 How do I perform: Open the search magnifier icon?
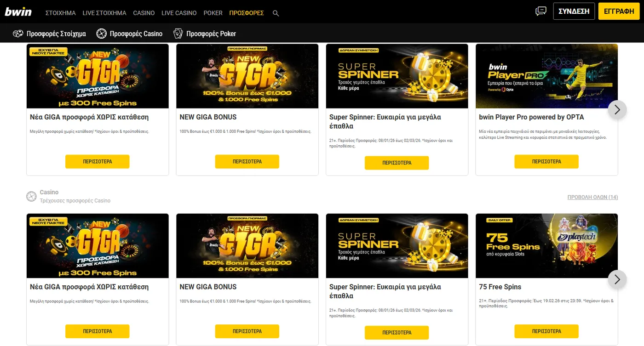pyautogui.click(x=276, y=13)
